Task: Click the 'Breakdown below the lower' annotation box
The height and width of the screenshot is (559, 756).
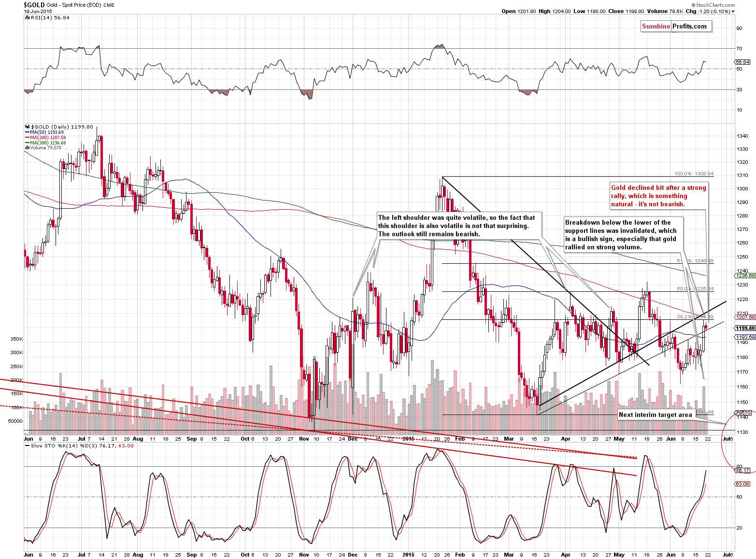Action: click(x=624, y=235)
